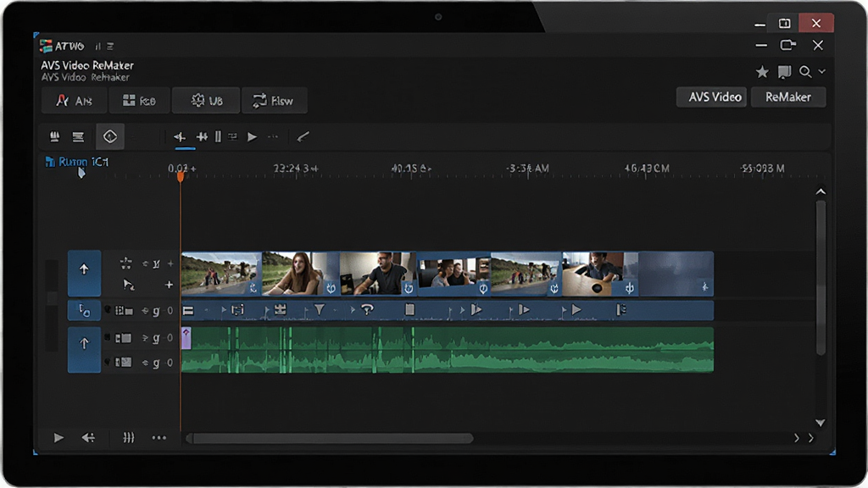The height and width of the screenshot is (488, 868).
Task: Toggle the dark dot on the upper audio row
Action: coord(108,337)
